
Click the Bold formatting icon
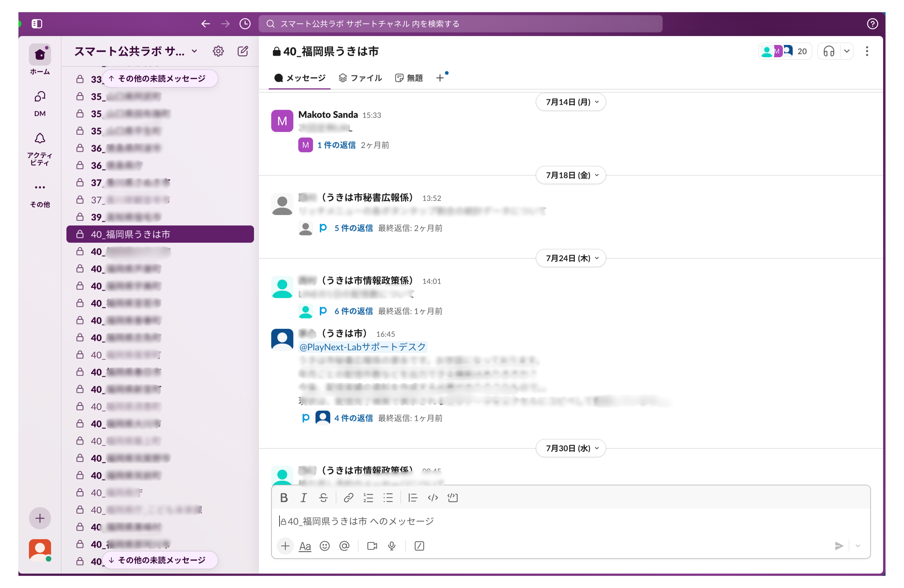pyautogui.click(x=284, y=498)
